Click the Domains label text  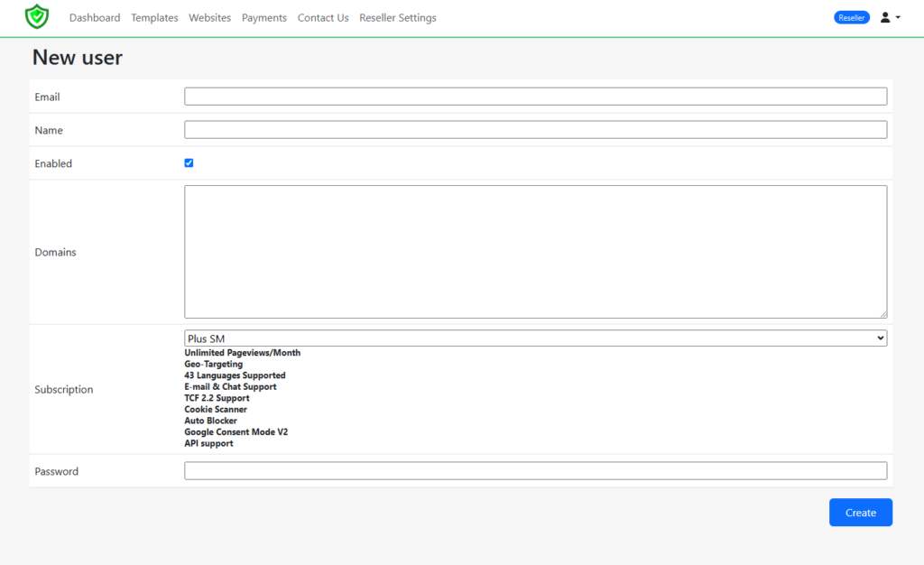point(55,252)
